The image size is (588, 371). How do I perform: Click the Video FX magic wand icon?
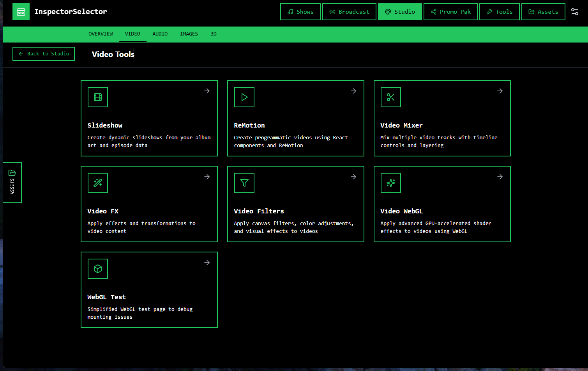[98, 183]
